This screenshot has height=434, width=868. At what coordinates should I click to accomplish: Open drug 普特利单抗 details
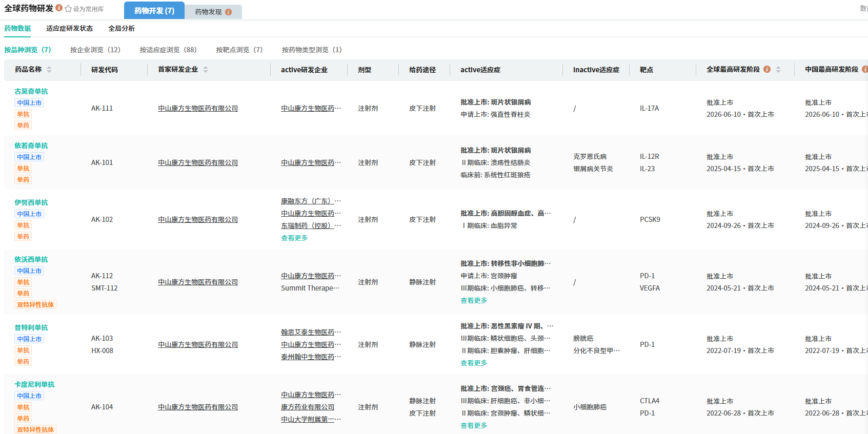click(31, 327)
